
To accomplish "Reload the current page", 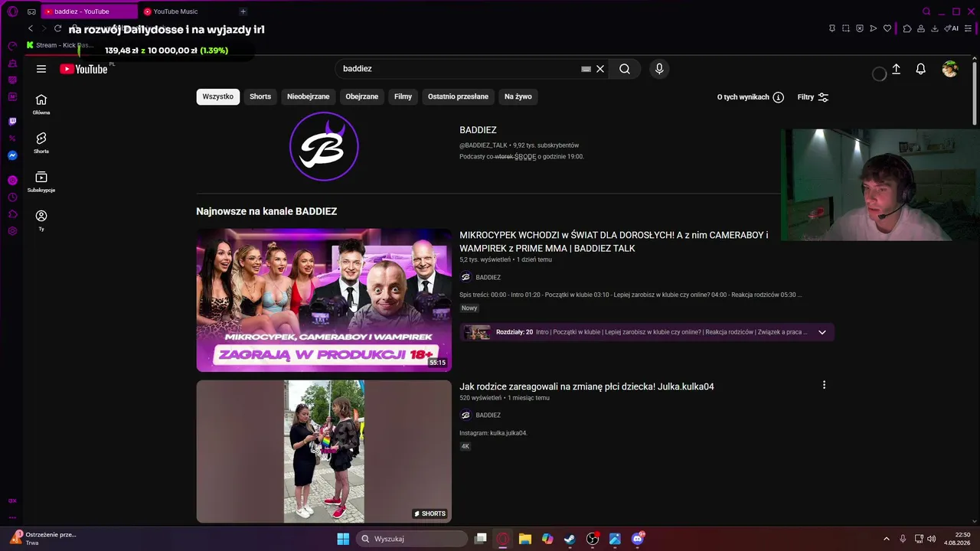I will click(x=57, y=29).
